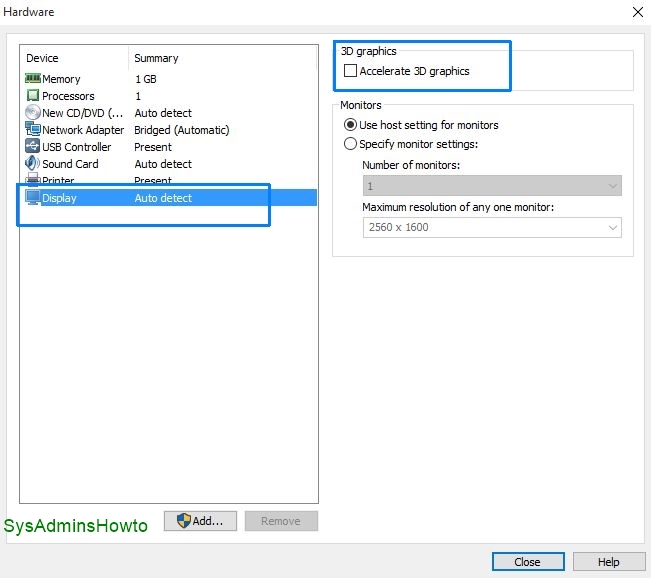Select the Bridged (Automatic) summary row
The height and width of the screenshot is (578, 651).
[182, 130]
